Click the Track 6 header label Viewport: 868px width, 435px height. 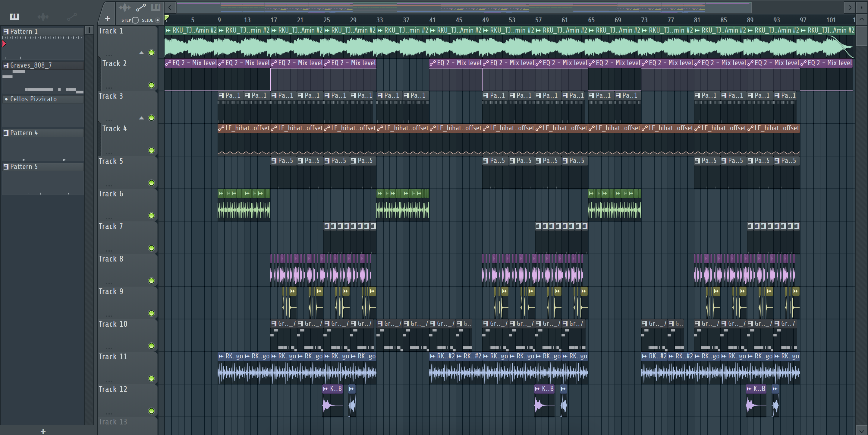[111, 194]
